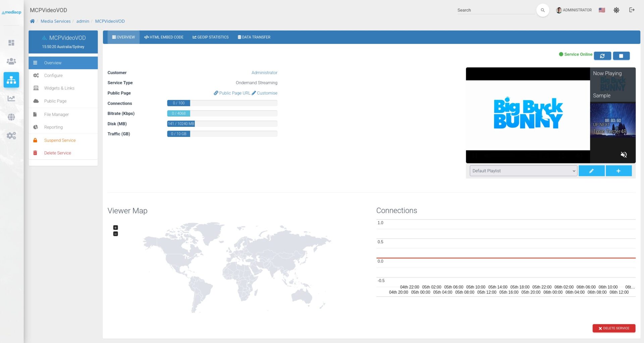
Task: Click the globe icon in left sidebar
Action: tap(11, 117)
